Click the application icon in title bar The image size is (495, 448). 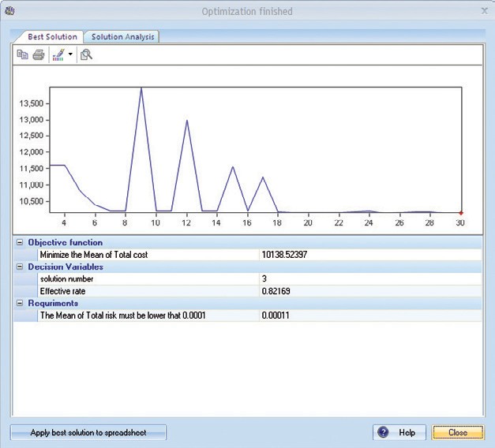point(9,11)
